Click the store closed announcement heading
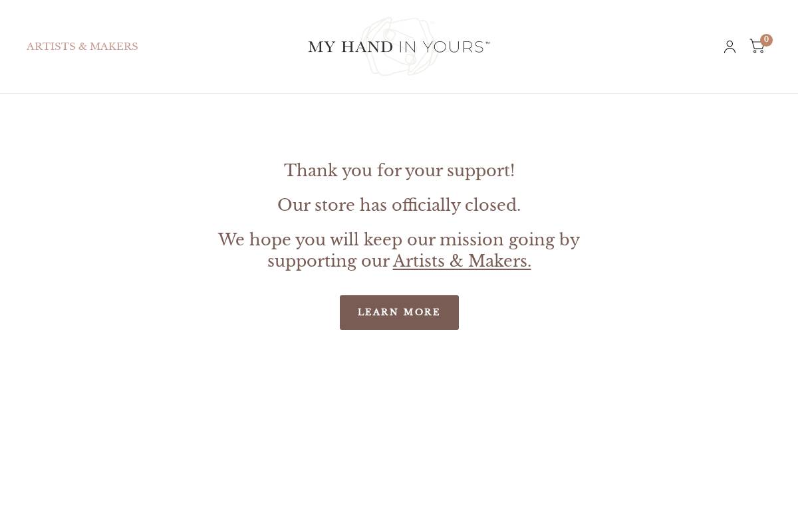The height and width of the screenshot is (532, 798). pos(399,205)
